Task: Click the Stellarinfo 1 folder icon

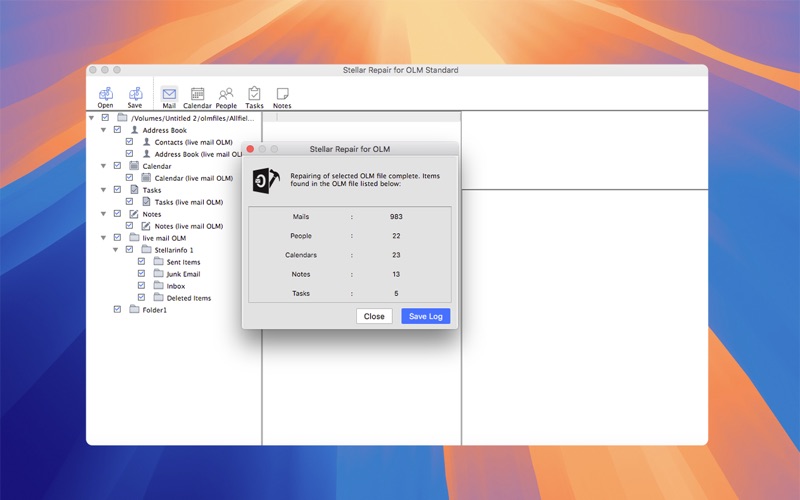Action: pyautogui.click(x=146, y=249)
